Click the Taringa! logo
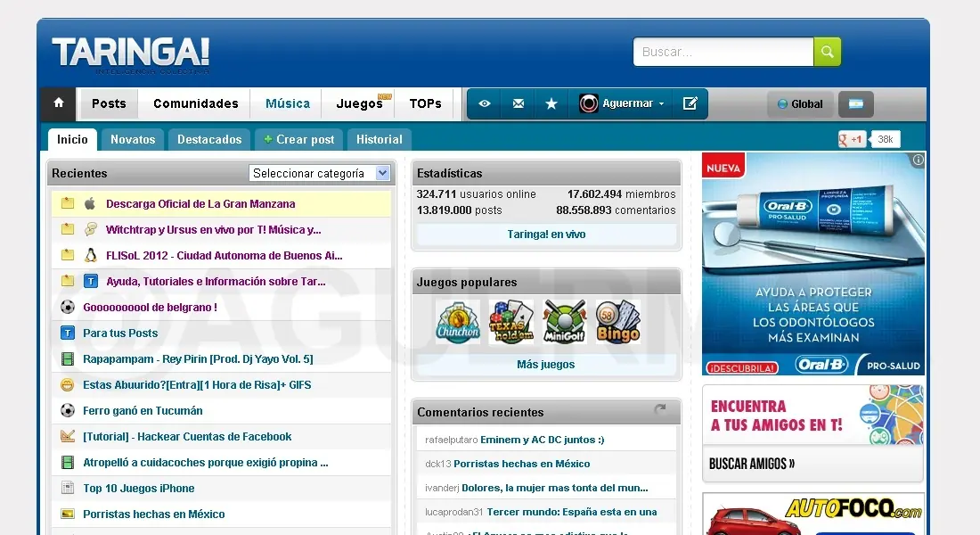The image size is (980, 535). click(x=131, y=53)
